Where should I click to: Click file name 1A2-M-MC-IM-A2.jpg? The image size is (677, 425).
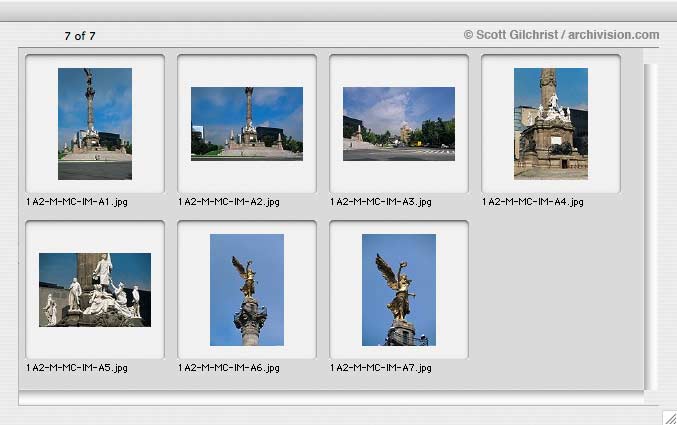[229, 202]
